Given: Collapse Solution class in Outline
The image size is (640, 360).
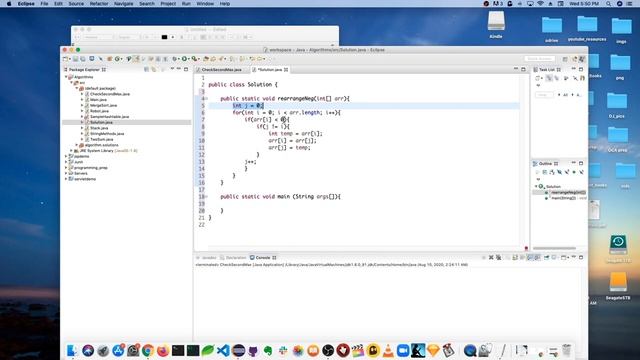Looking at the screenshot, I should (536, 187).
